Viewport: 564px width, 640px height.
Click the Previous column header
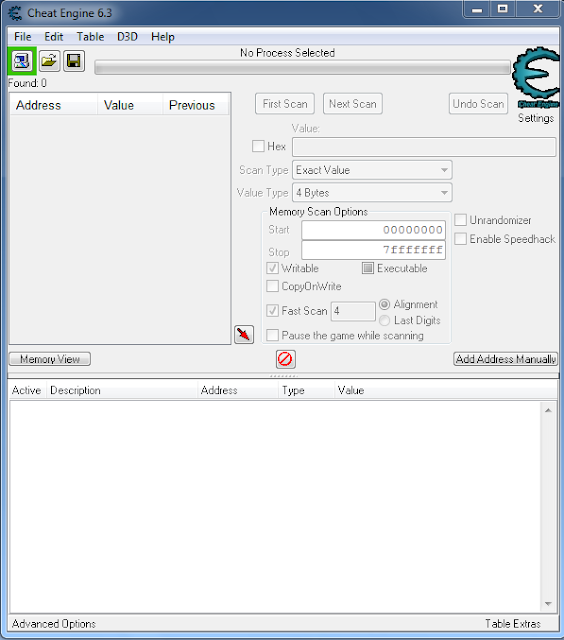(196, 105)
